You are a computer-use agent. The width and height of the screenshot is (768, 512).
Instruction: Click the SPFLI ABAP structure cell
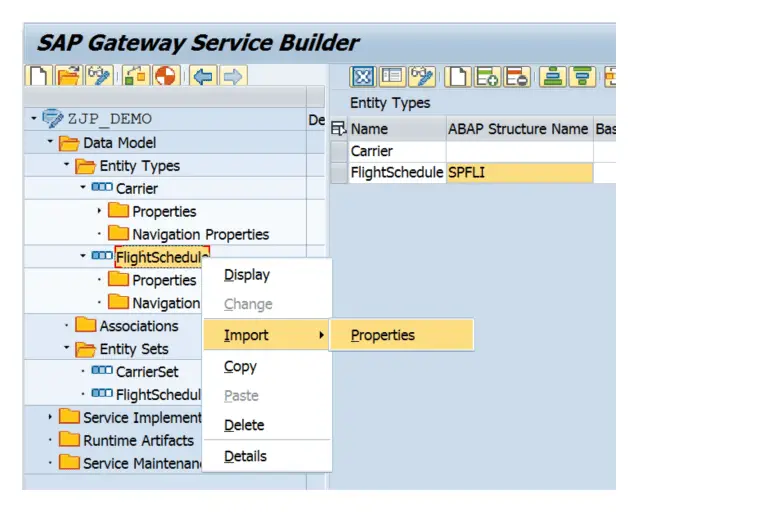tap(518, 173)
